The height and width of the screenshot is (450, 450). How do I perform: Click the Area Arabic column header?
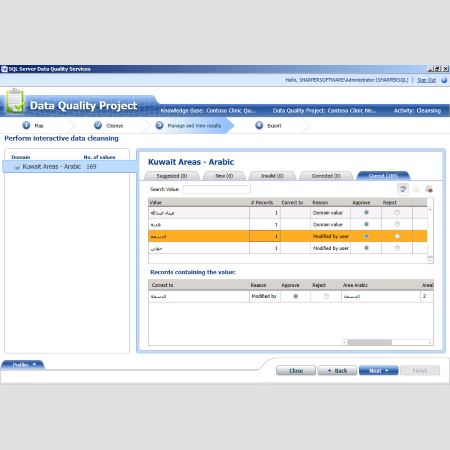click(380, 285)
